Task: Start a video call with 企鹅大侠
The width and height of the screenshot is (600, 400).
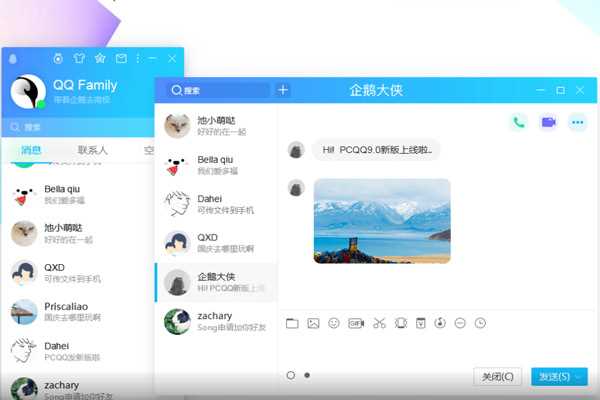Action: tap(548, 122)
